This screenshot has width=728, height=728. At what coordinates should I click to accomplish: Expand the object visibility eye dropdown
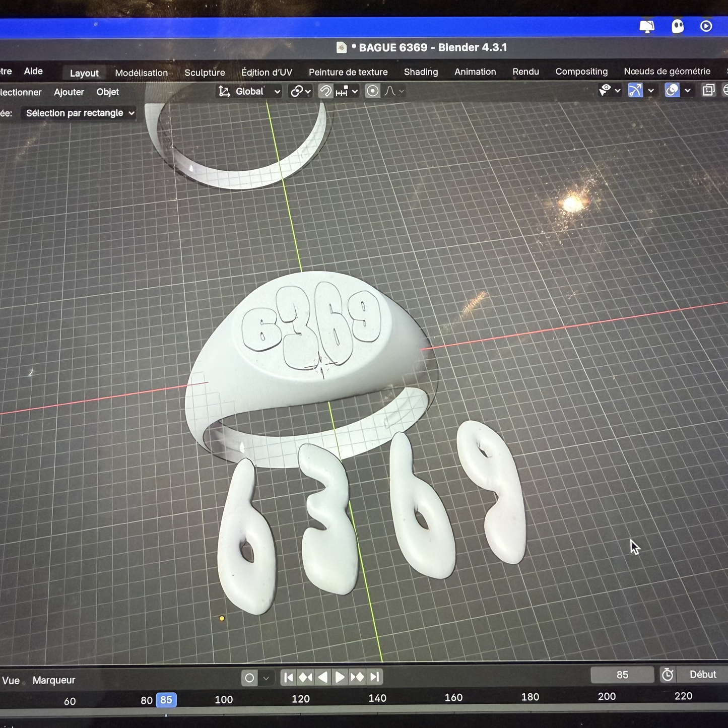617,91
